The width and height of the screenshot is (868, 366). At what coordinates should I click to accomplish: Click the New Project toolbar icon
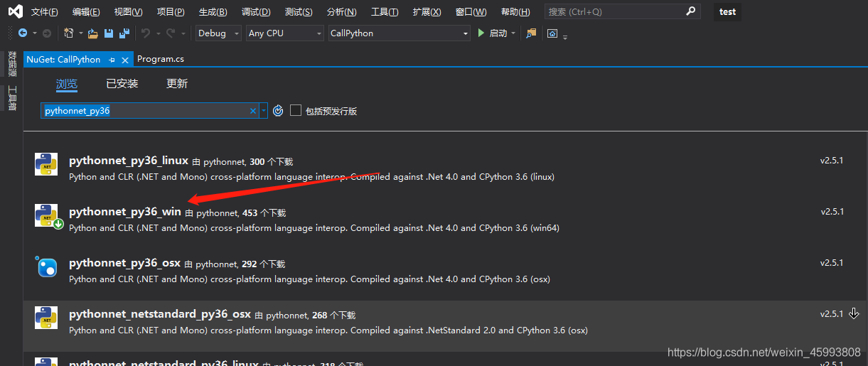pos(69,33)
